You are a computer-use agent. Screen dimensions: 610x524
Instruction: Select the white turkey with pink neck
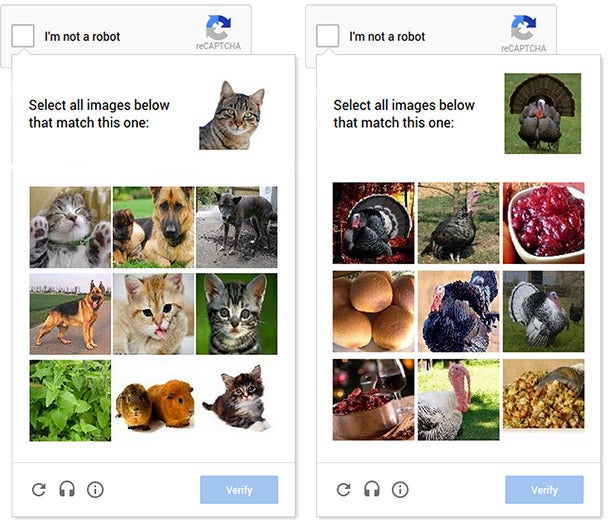coord(458,400)
